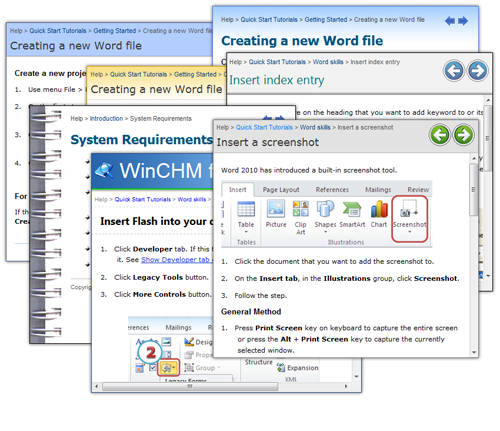Click the vertical scrollbar thumb in Insert a screenshot window
Screen dimensions: 500x431
coord(474,189)
